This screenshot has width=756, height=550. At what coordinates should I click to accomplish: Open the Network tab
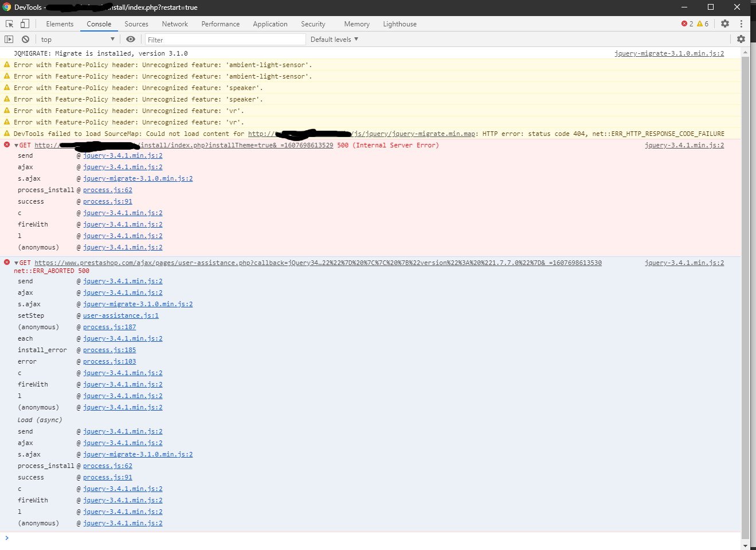click(175, 24)
